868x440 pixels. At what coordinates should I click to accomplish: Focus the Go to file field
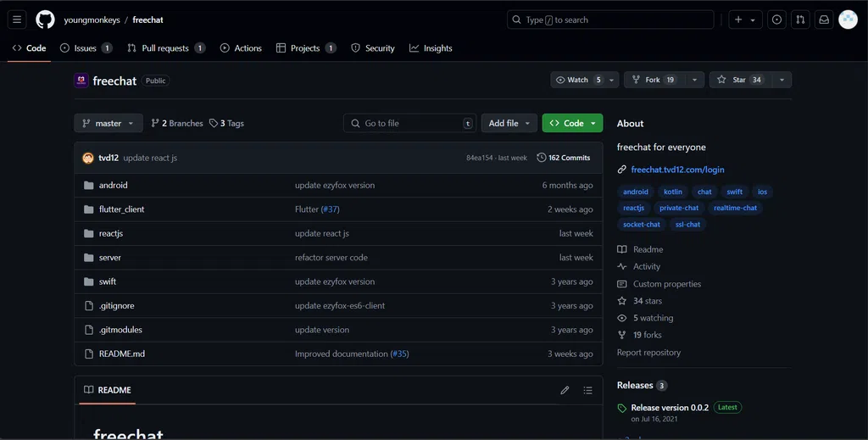(x=409, y=124)
